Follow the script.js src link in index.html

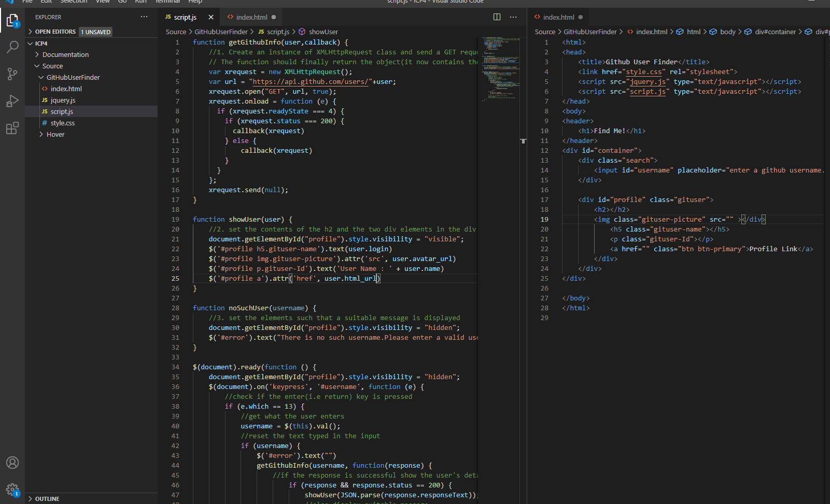(x=648, y=92)
